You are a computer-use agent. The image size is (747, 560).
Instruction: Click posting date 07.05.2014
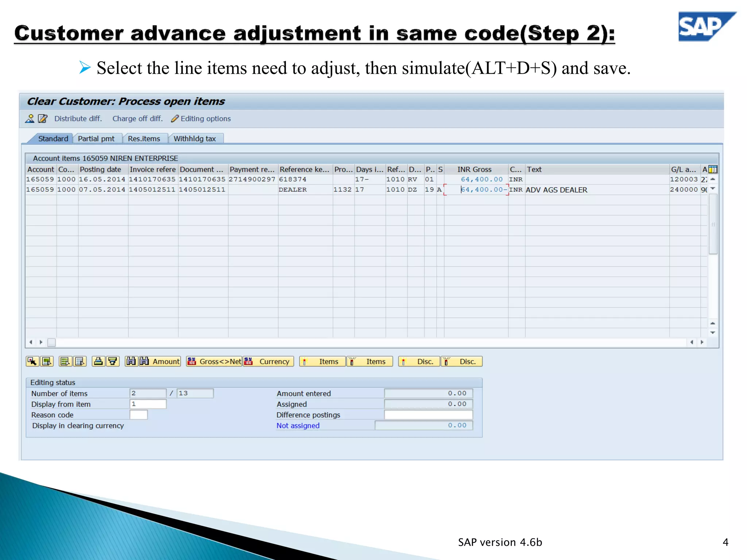102,190
